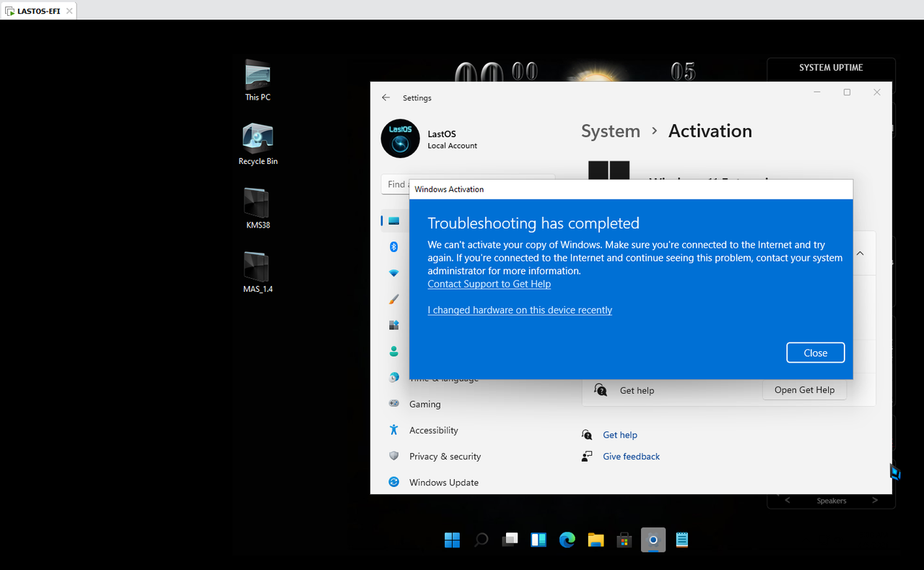This screenshot has height=570, width=924.
Task: Click the Open Get Help button
Action: (804, 389)
